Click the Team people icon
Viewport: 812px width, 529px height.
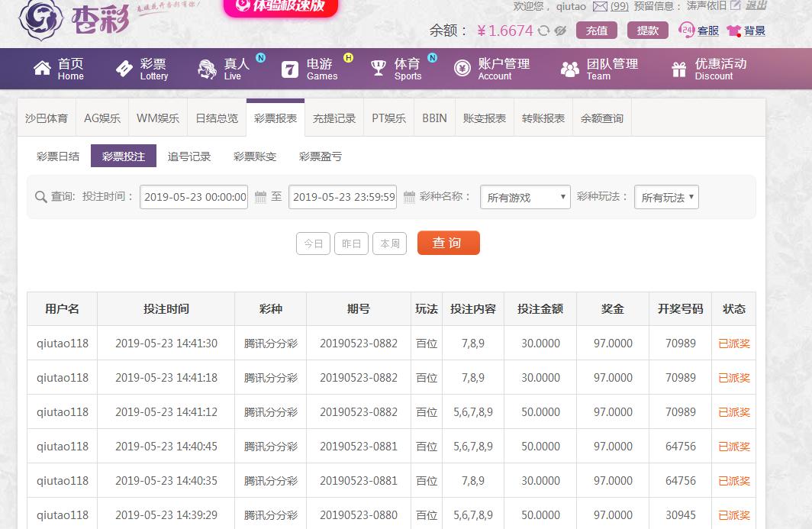570,69
